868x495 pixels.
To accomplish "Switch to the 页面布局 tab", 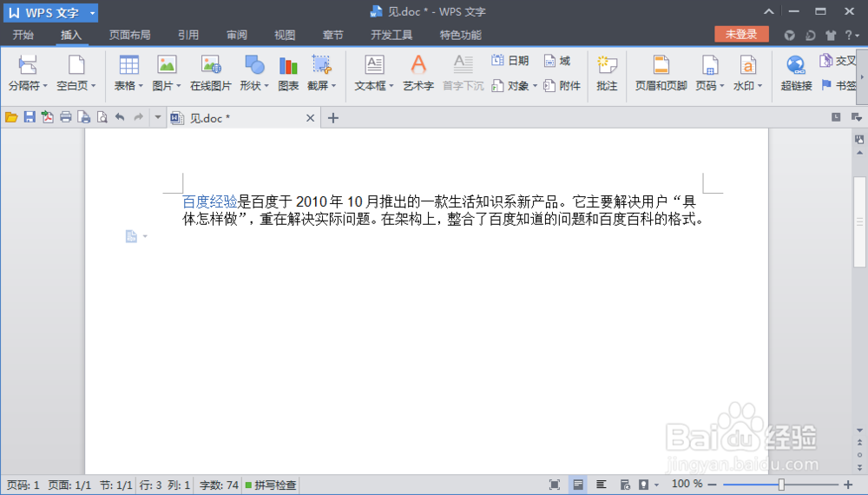I will pyautogui.click(x=129, y=35).
